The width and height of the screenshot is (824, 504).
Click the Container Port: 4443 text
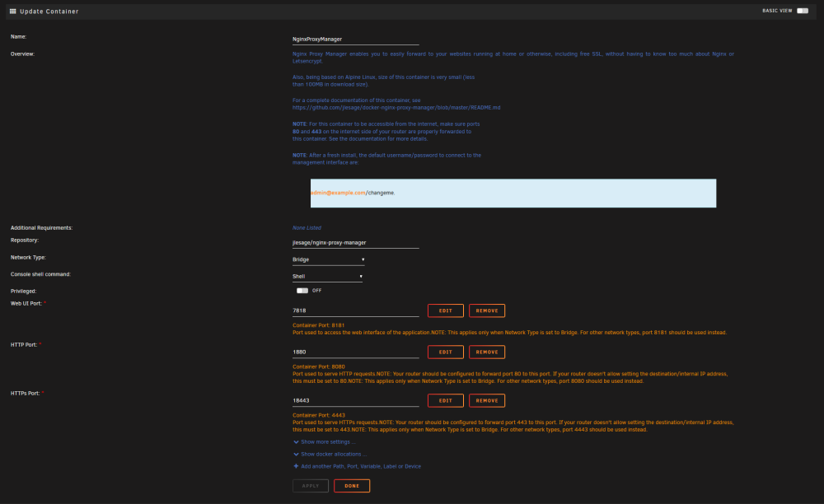coord(318,415)
